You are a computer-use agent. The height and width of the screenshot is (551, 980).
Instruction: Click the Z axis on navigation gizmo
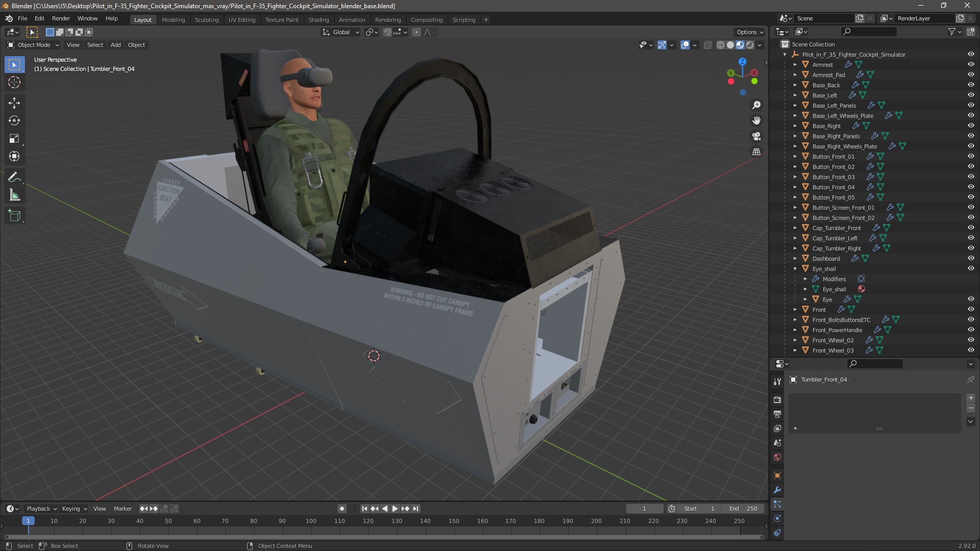tap(742, 61)
